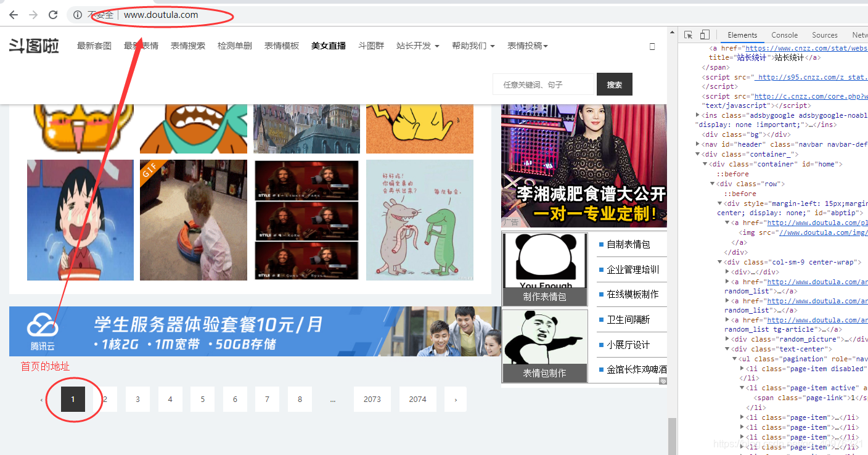
Task: Click the small icon right of 表情投稿
Action: tap(652, 46)
